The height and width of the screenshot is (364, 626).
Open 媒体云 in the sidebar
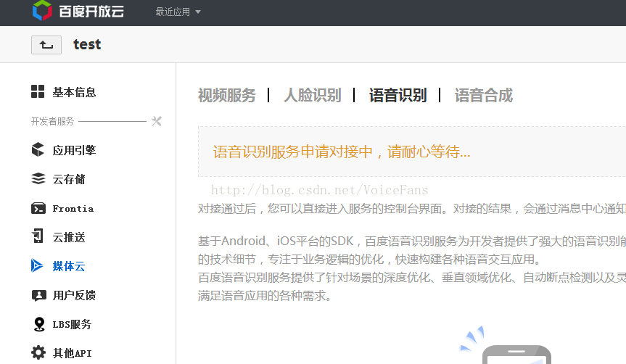pos(69,266)
